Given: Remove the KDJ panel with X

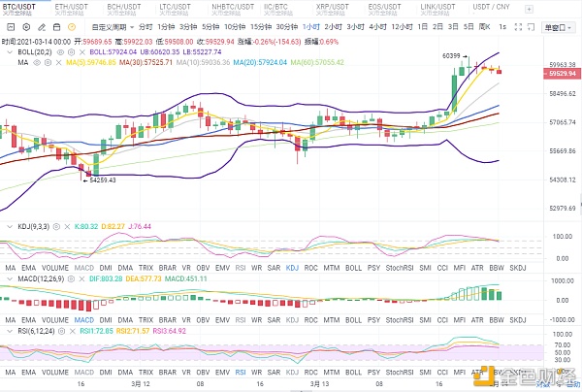Looking at the screenshot, I should tap(67, 226).
